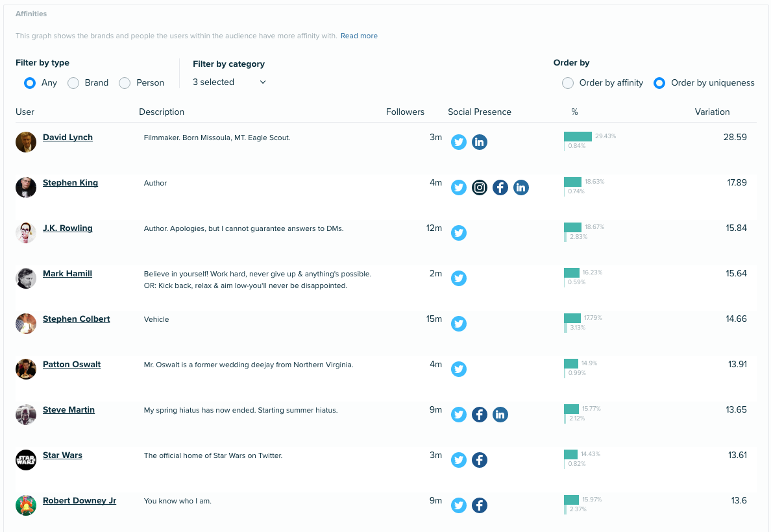Image resolution: width=771 pixels, height=532 pixels.
Task: Click J.K. Rowling's Twitter icon
Action: (x=459, y=232)
